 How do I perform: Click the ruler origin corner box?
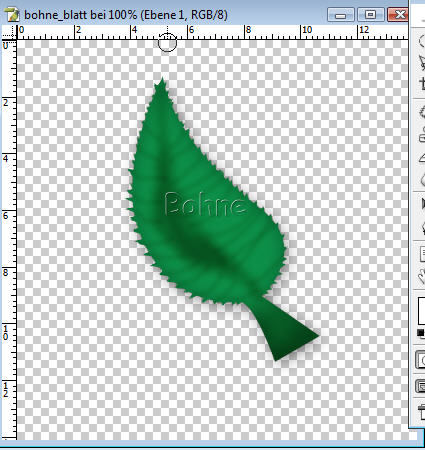tap(9, 33)
